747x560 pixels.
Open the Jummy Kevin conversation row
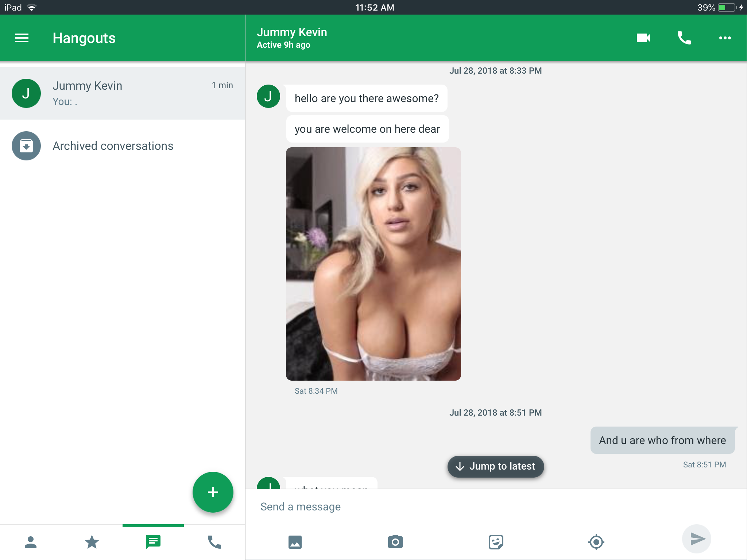coord(123,93)
